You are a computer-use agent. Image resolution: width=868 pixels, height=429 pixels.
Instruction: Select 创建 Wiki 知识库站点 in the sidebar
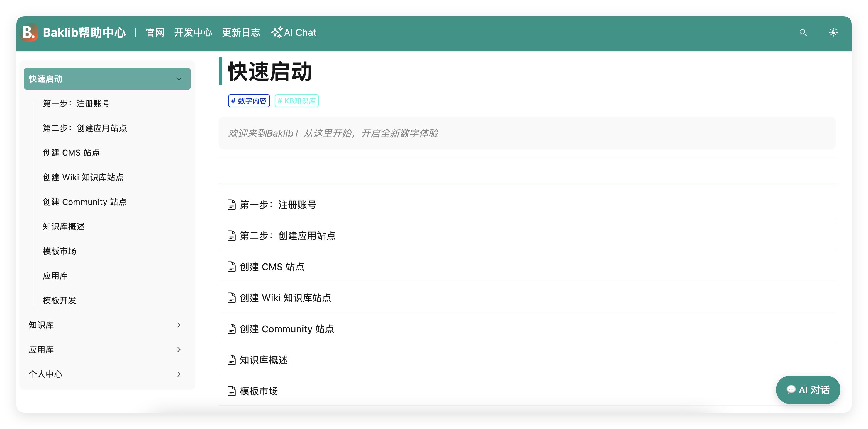point(83,177)
